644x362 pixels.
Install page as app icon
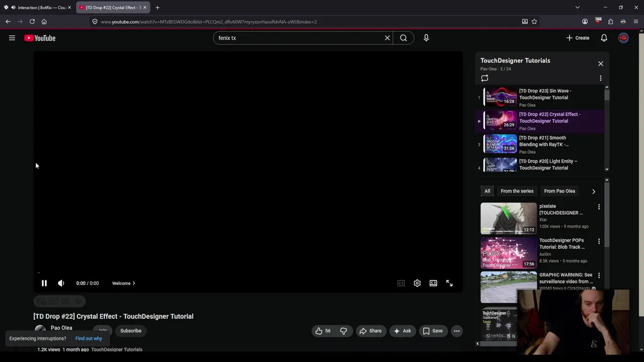click(525, 22)
